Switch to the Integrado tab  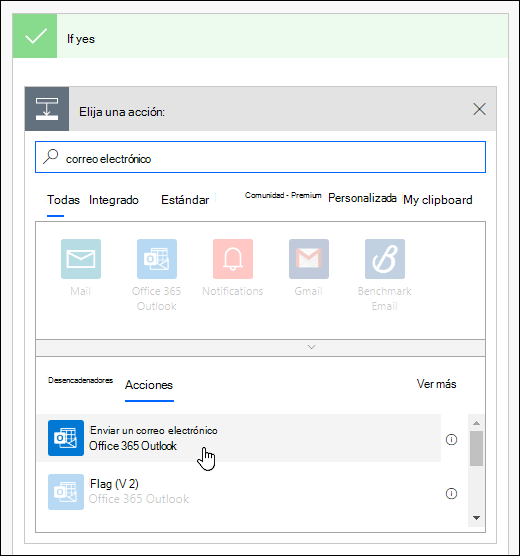pyautogui.click(x=114, y=200)
